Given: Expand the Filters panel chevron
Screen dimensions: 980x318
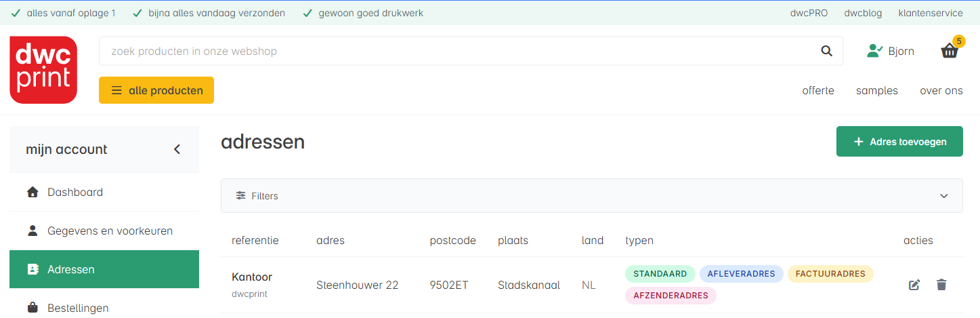Looking at the screenshot, I should 944,196.
